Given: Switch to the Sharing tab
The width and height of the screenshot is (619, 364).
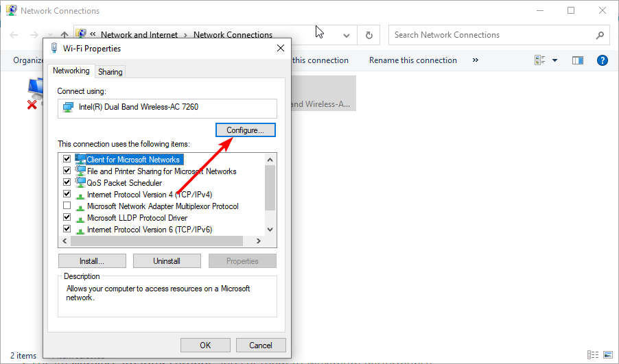Looking at the screenshot, I should [110, 72].
